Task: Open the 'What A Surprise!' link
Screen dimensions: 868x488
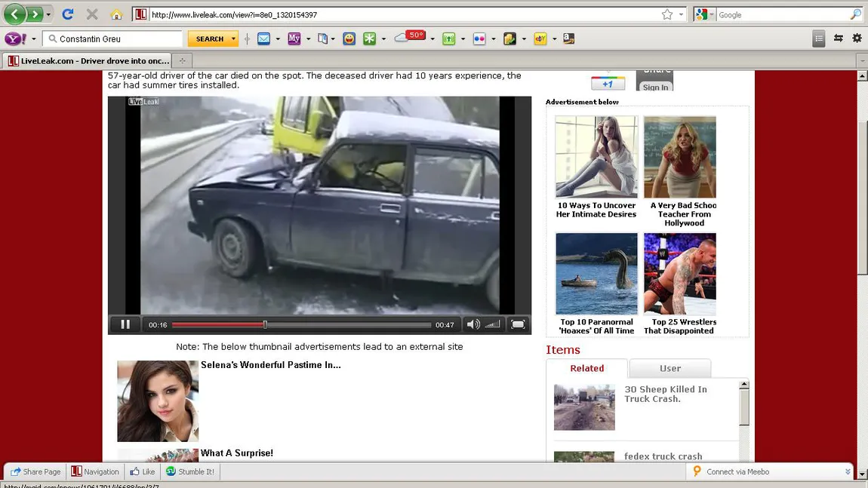Action: 237,453
